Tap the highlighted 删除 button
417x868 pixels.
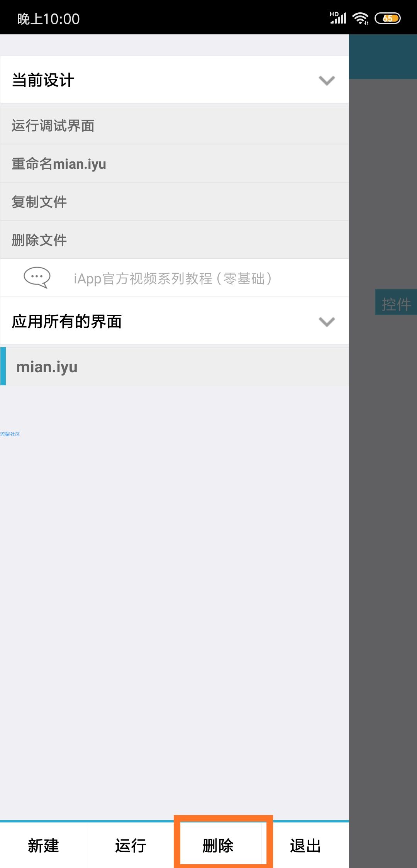(218, 846)
